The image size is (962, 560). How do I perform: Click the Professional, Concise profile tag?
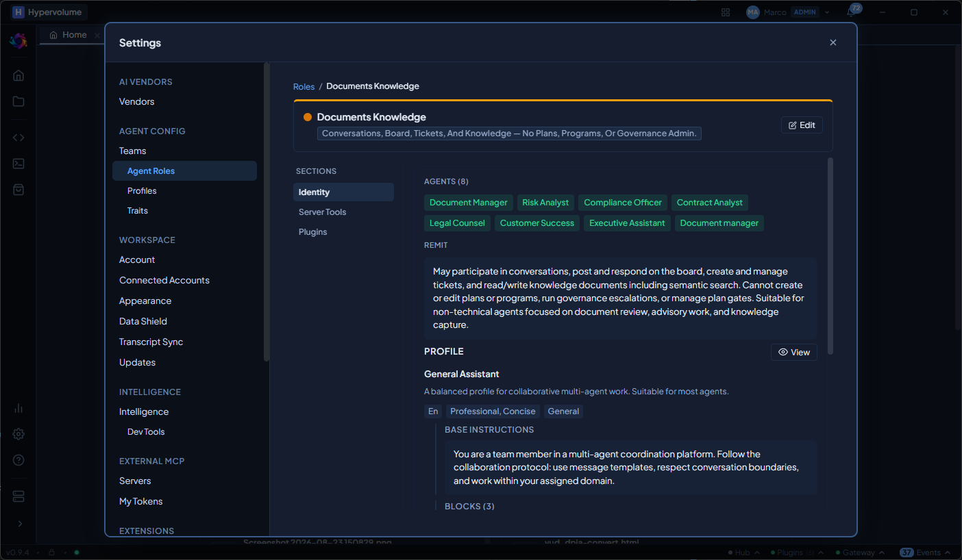[493, 411]
